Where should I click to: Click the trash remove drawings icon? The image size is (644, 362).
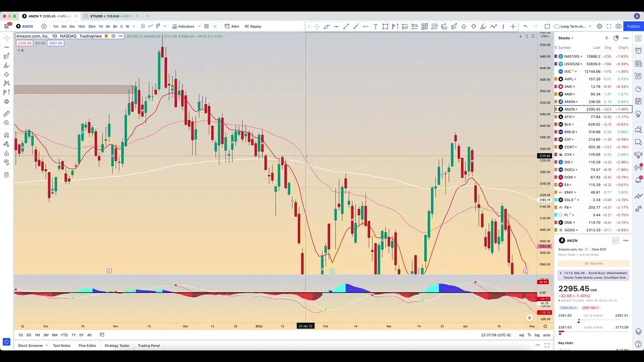click(x=7, y=175)
